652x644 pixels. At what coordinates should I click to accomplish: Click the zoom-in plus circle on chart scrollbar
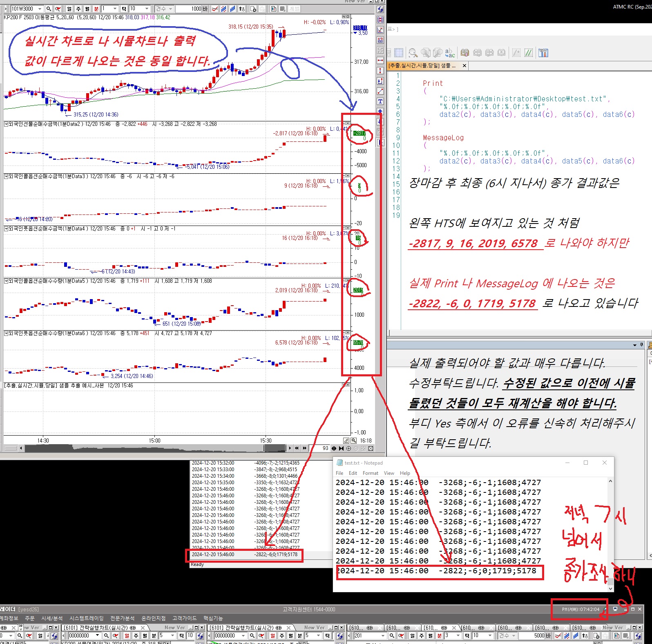pos(348,448)
